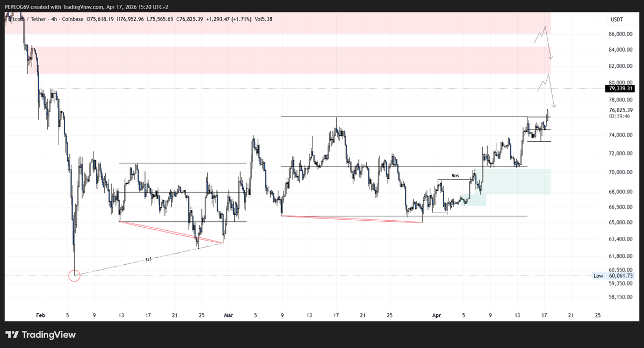Screen dimensions: 644x348
Task: Click the TradingView logo at bottom left
Action: click(x=41, y=335)
